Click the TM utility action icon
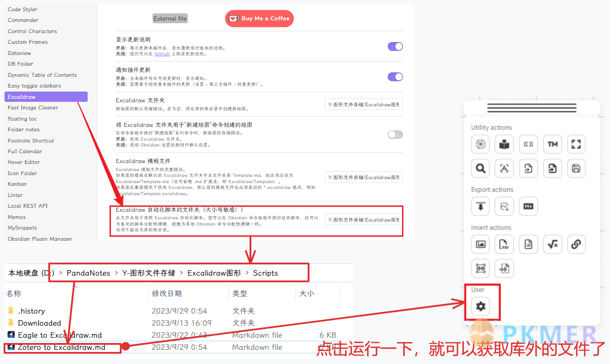This screenshot has height=364, width=610. coord(552,144)
